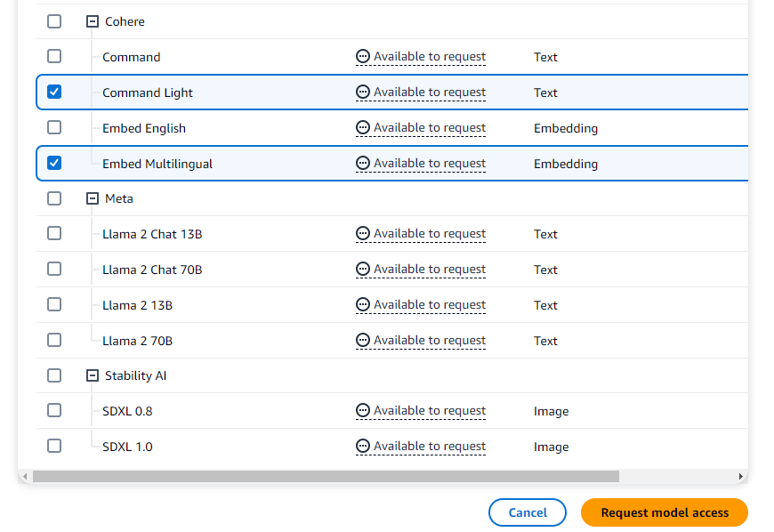Open 'Available to request' for Embed English

(430, 128)
